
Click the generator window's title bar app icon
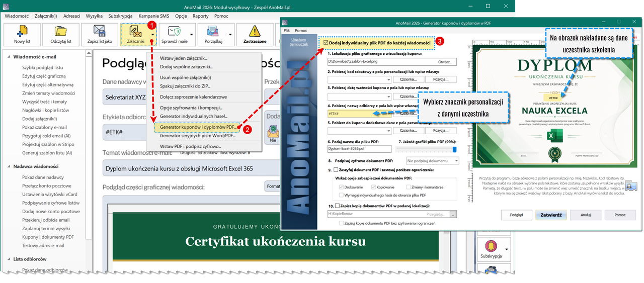(285, 22)
